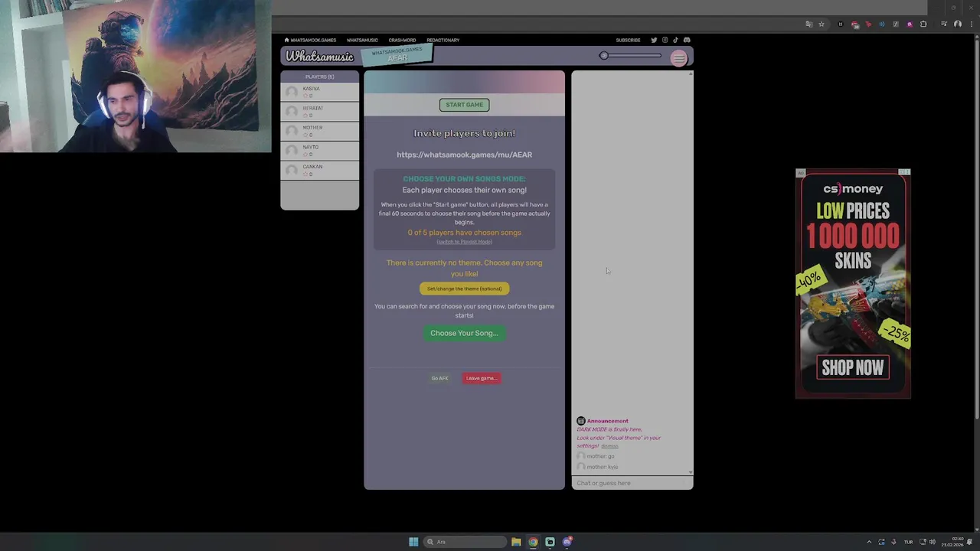Screen dimensions: 980x551
Task: Switch to Chrome in the taskbar
Action: click(x=533, y=542)
